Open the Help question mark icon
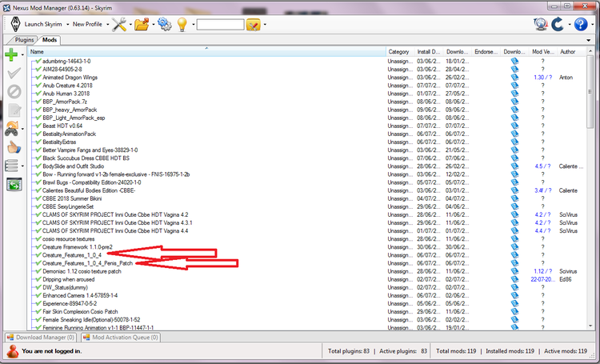 pyautogui.click(x=581, y=24)
